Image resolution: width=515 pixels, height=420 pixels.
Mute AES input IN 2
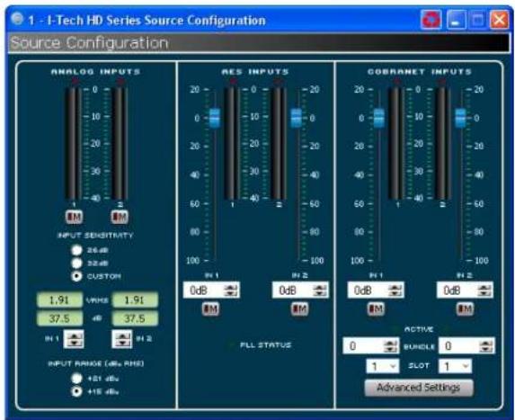300,308
